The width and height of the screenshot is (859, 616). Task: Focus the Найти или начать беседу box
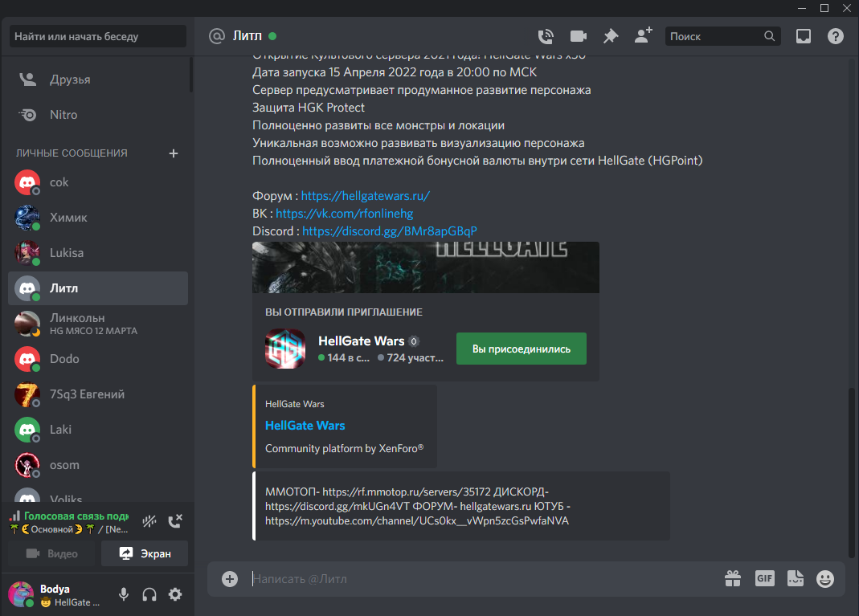pos(98,36)
